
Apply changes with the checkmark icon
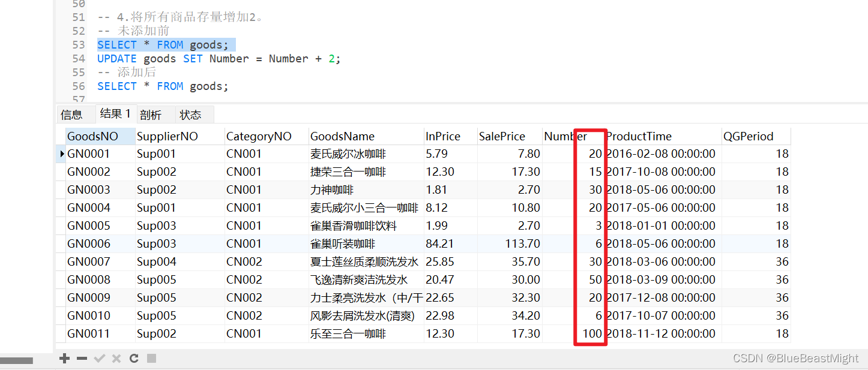tap(100, 359)
